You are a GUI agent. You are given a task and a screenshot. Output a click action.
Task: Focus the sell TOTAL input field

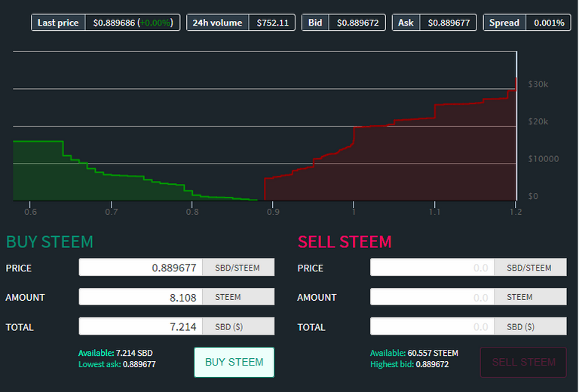click(433, 326)
